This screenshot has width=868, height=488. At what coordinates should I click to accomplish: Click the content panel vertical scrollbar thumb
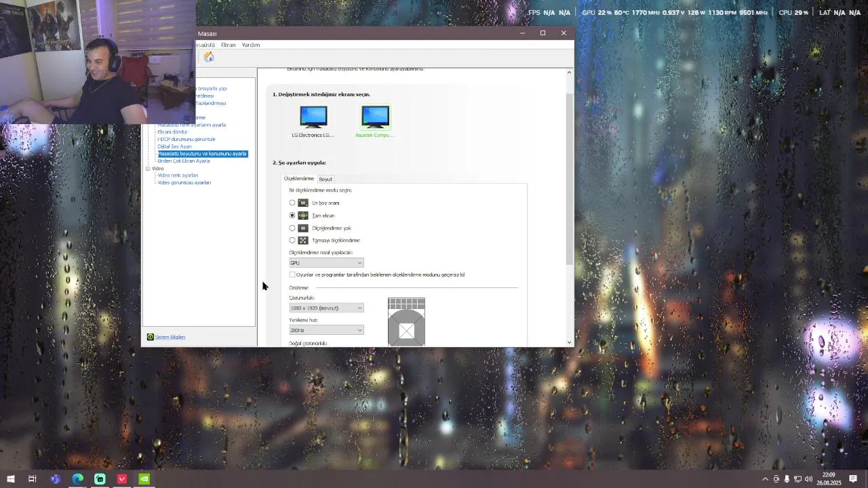pos(569,179)
